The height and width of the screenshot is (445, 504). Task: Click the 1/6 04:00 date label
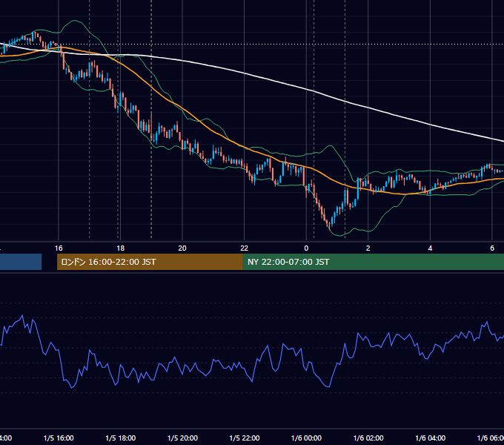click(431, 438)
